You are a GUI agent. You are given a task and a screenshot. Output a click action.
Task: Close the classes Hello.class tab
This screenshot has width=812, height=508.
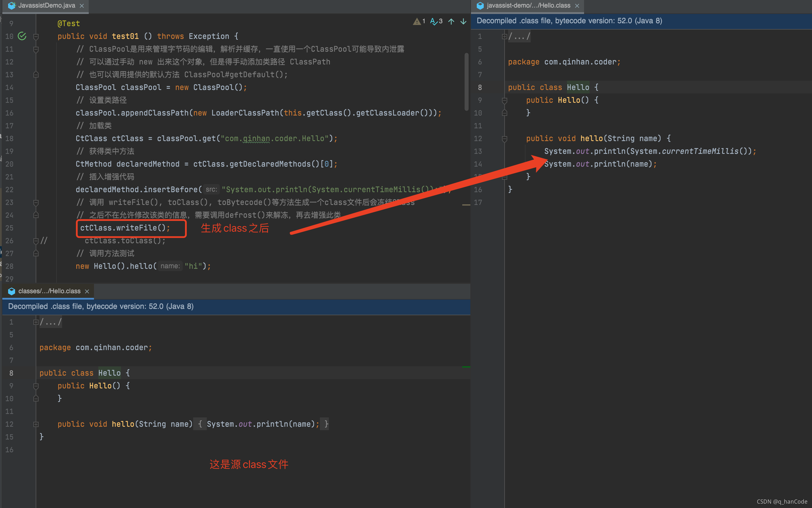click(x=87, y=291)
